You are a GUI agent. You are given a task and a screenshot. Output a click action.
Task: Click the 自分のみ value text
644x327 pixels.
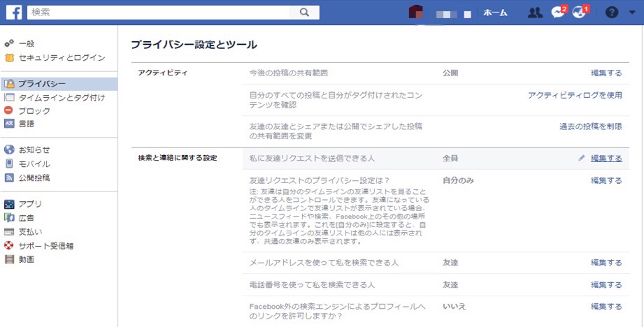458,180
